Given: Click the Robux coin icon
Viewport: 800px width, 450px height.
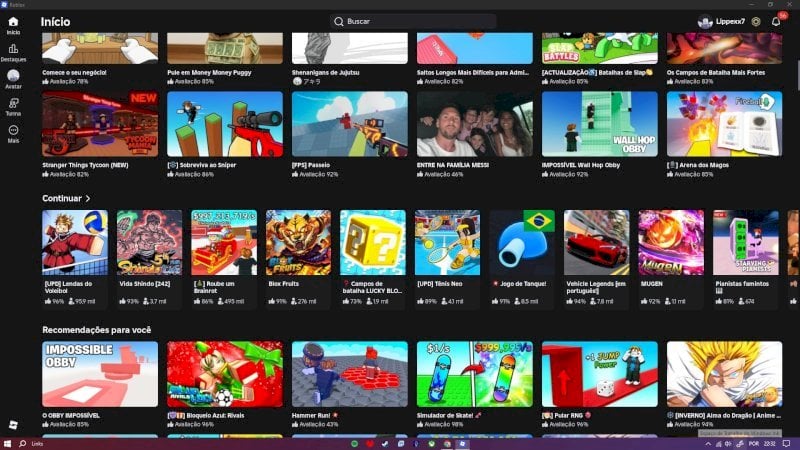Looking at the screenshot, I should pyautogui.click(x=755, y=21).
